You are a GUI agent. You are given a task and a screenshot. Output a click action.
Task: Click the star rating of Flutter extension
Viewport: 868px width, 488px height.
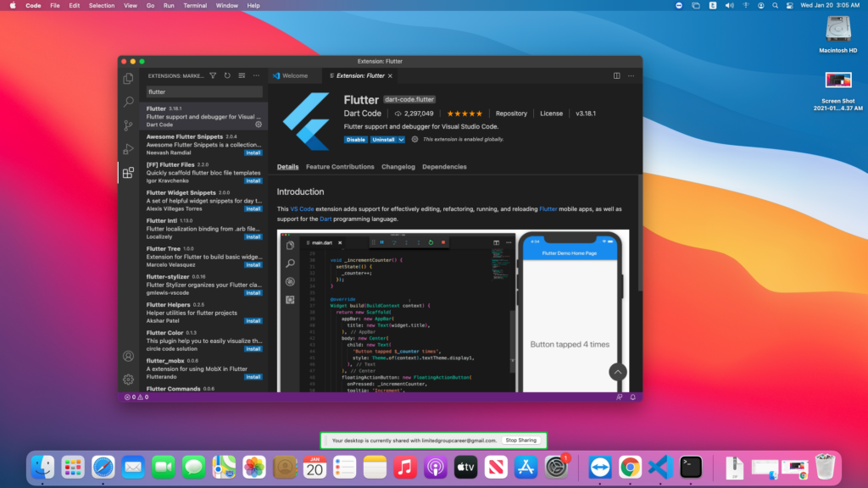(x=465, y=114)
